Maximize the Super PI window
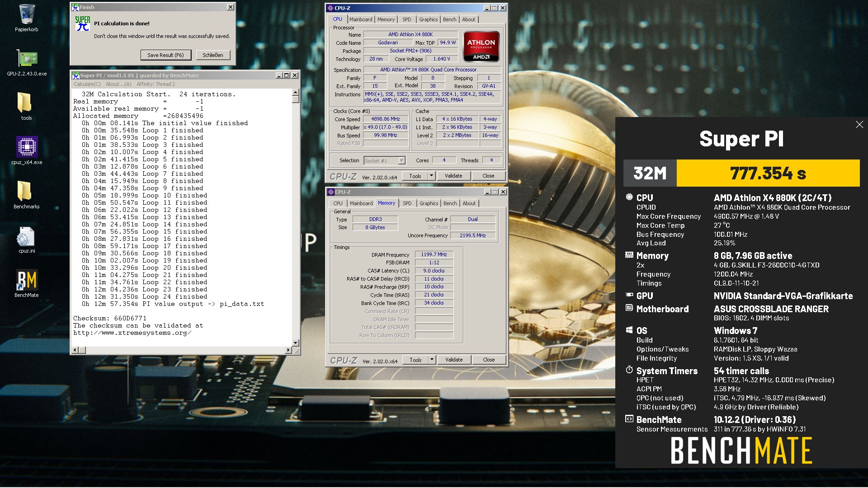 [x=287, y=75]
